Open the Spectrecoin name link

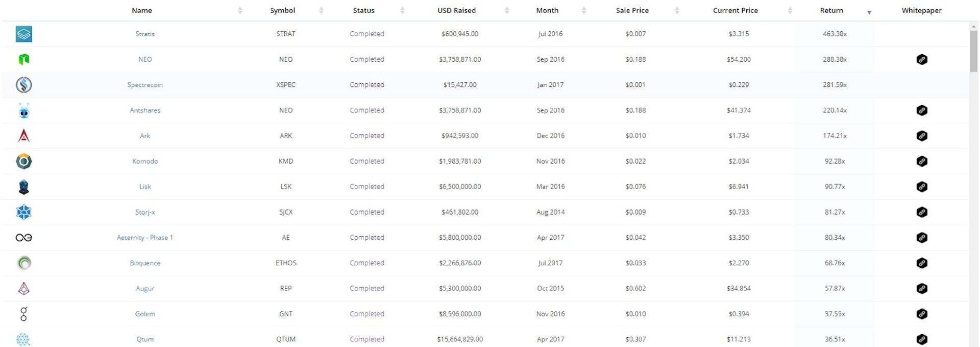[x=145, y=85]
